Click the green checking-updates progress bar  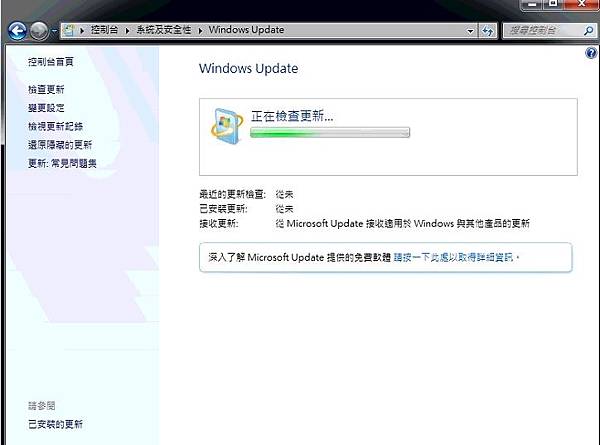(x=330, y=133)
